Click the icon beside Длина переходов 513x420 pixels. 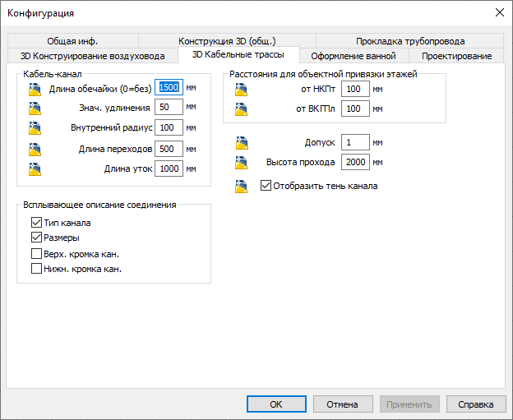coord(35,150)
